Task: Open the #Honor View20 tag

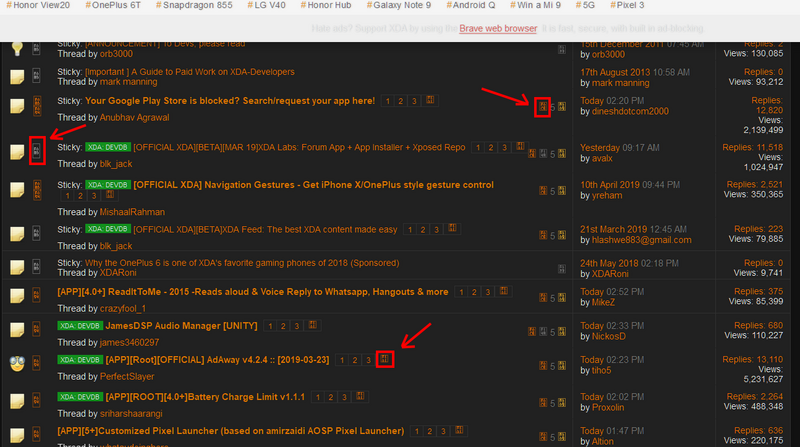Action: [x=38, y=5]
